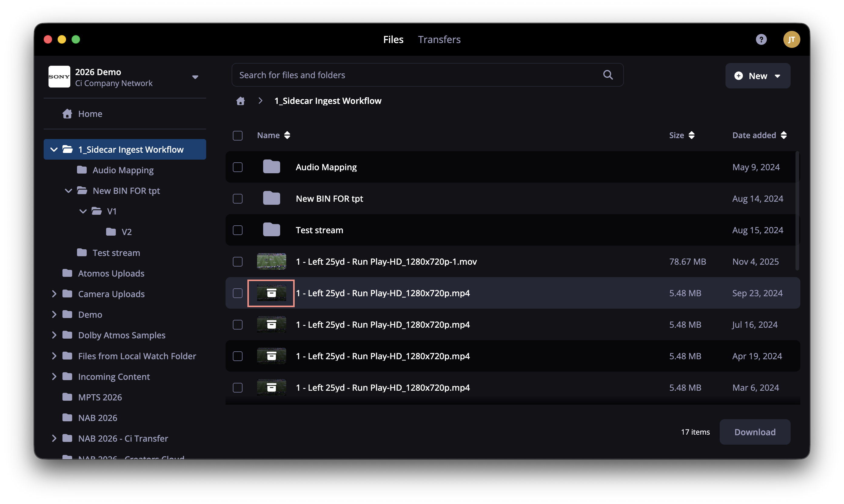Click the file list vertical scrollbar
The image size is (844, 504).
pos(797,211)
